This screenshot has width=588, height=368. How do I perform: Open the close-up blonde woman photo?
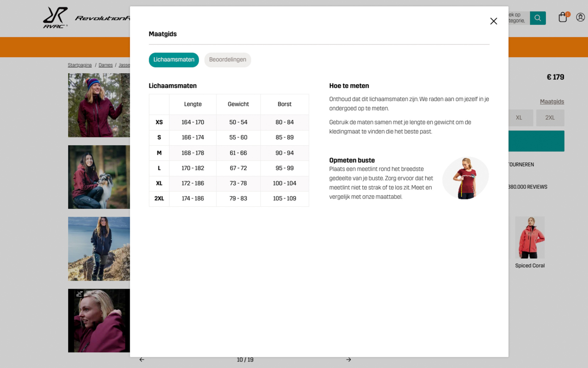[x=99, y=320]
